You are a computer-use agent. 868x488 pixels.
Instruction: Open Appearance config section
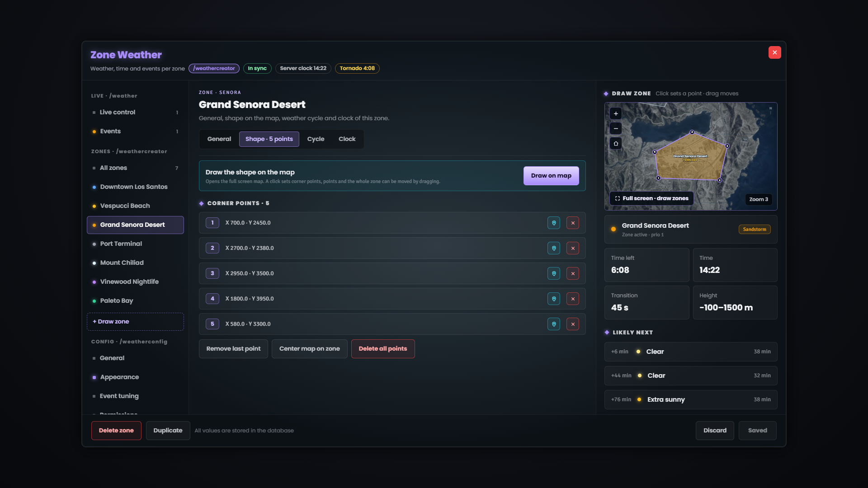(135, 377)
